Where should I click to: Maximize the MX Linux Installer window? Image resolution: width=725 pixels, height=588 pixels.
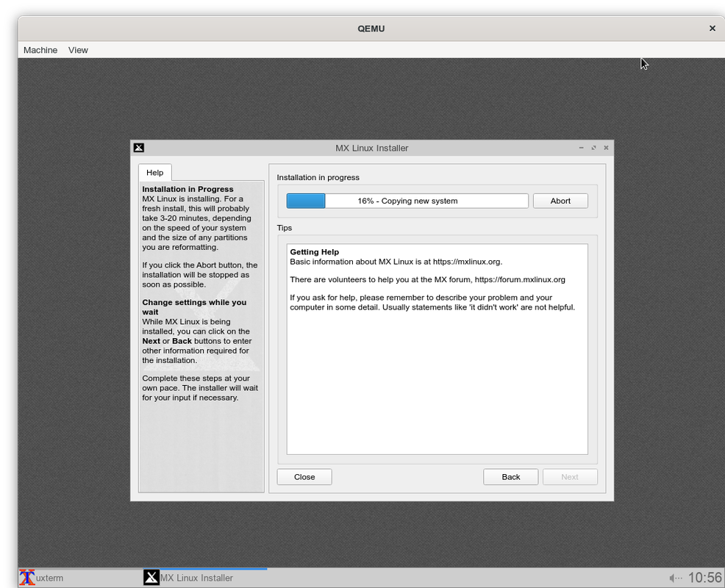593,148
